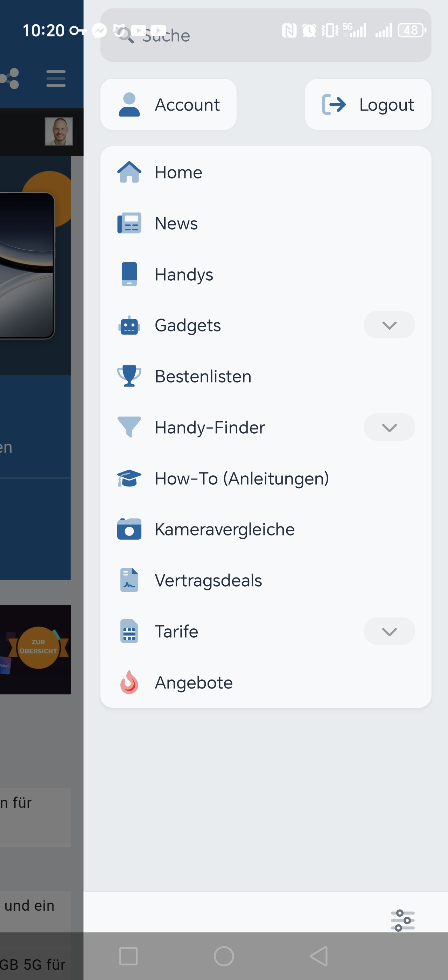Open News via newspaper icon
Screen dimensions: 448x980
[129, 223]
